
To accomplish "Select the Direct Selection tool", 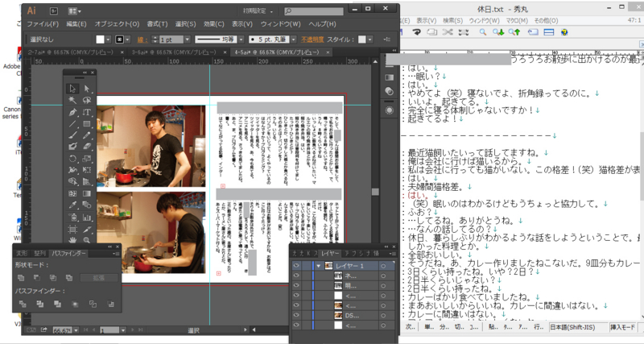I will (87, 89).
